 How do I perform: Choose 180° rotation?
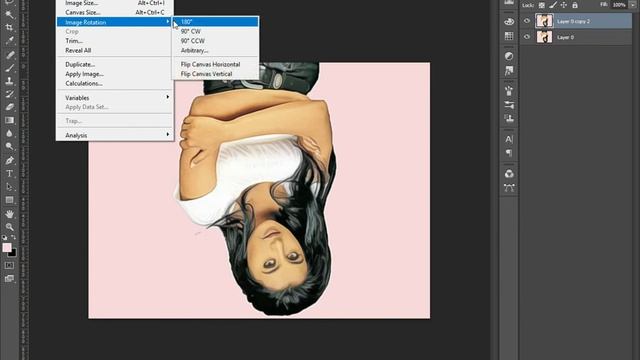click(x=216, y=22)
